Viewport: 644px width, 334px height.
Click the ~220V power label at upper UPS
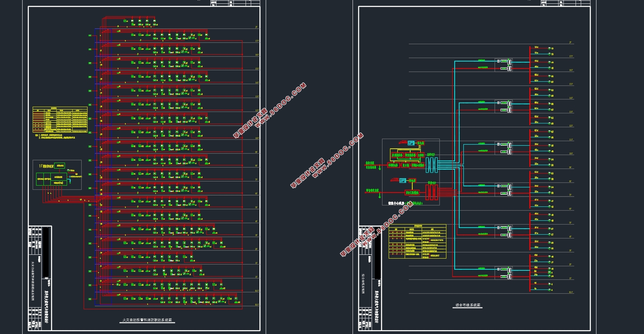point(403,142)
